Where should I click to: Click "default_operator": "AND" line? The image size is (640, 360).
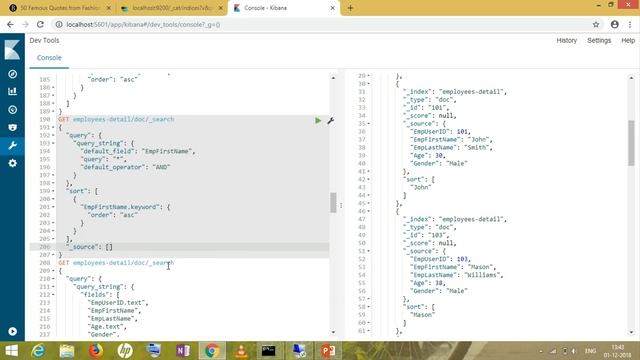125,167
